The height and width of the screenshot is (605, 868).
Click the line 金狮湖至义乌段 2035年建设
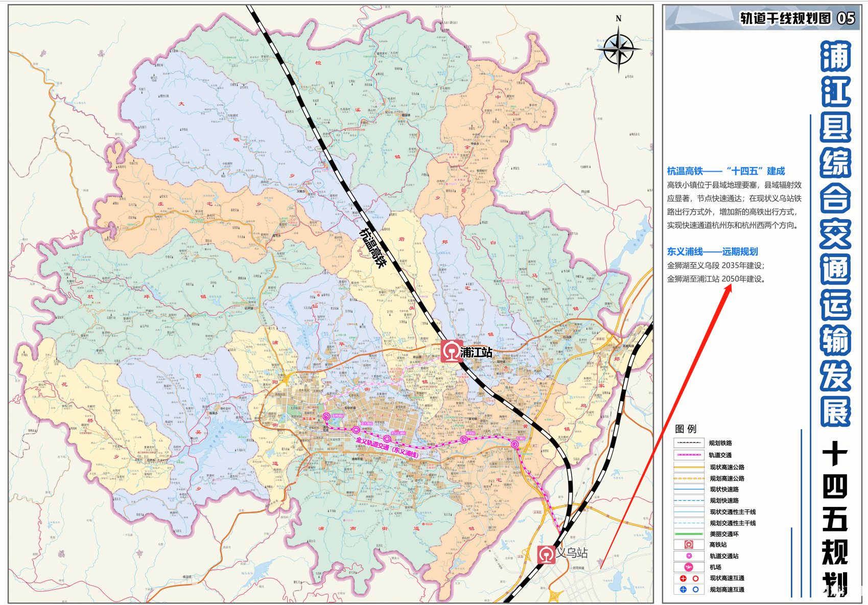[x=715, y=266]
